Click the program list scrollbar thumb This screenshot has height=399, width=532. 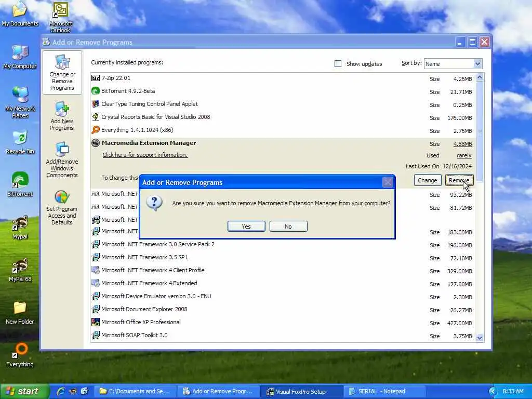point(480,131)
